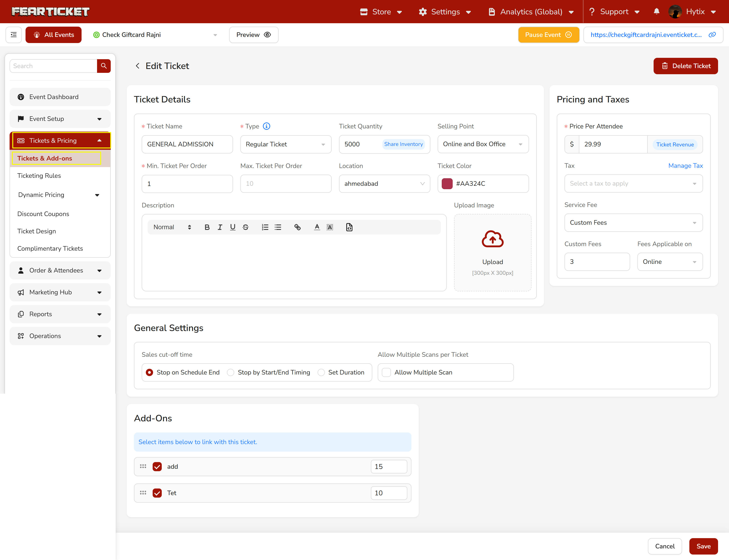
Task: Open the notifications bell
Action: pos(656,12)
